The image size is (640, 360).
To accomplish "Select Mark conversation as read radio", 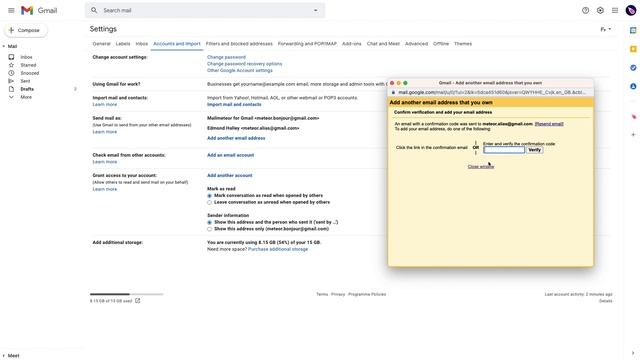I will tap(209, 196).
